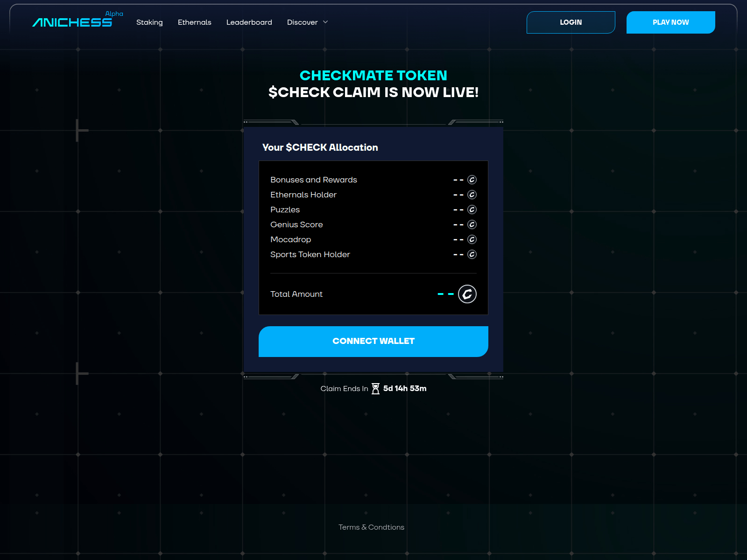Screen dimensions: 747x560
Task: Open the Terms & Condtions link
Action: pyautogui.click(x=372, y=527)
